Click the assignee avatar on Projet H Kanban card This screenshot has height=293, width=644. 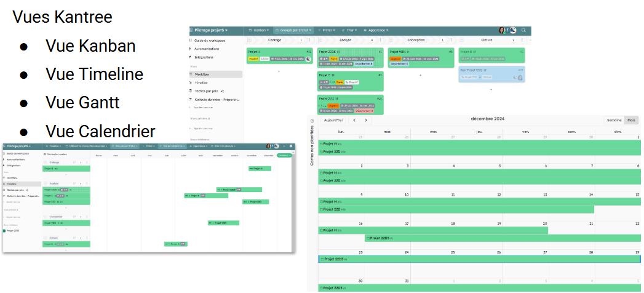click(x=308, y=59)
